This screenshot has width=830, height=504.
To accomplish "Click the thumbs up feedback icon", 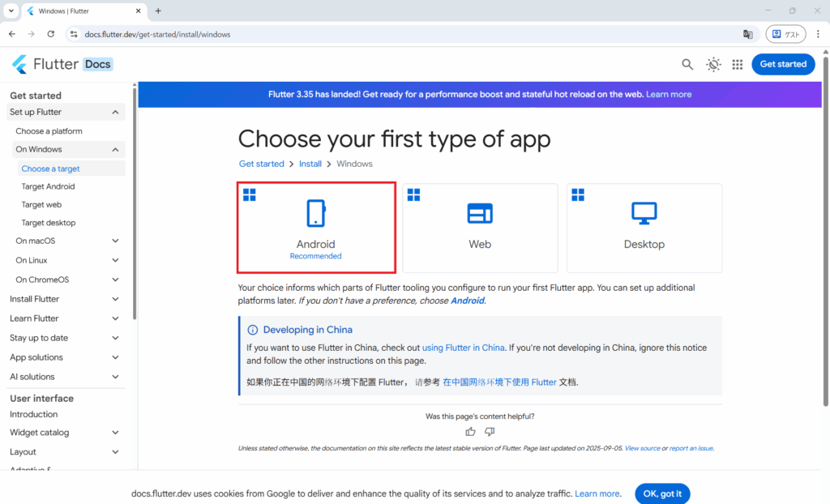I will (471, 432).
